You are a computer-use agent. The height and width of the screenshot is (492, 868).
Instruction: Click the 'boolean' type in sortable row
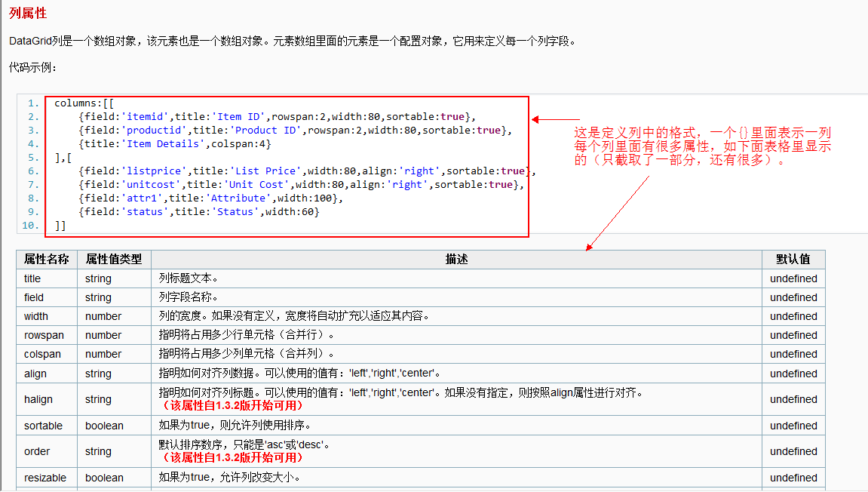[104, 426]
